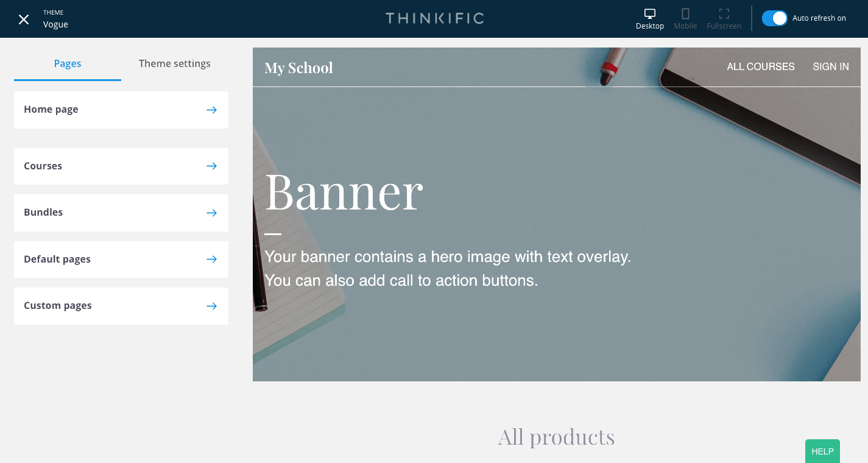Click the banner description text
868x463 pixels.
point(448,269)
